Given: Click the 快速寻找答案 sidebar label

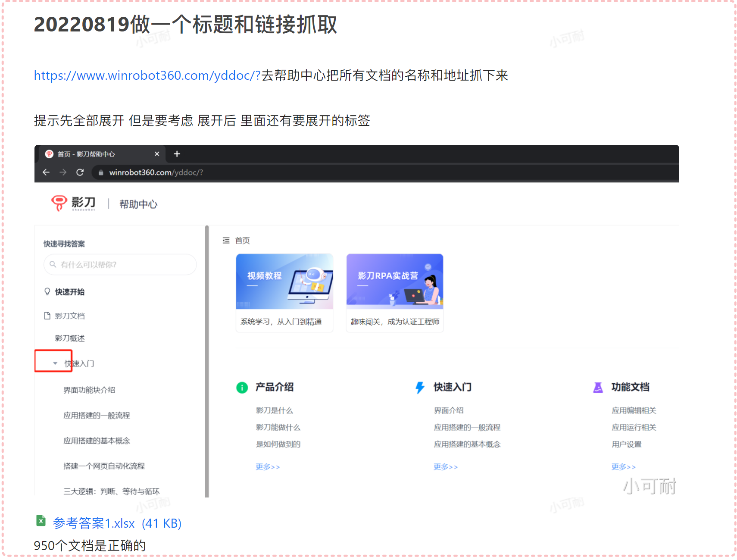Looking at the screenshot, I should 64,244.
